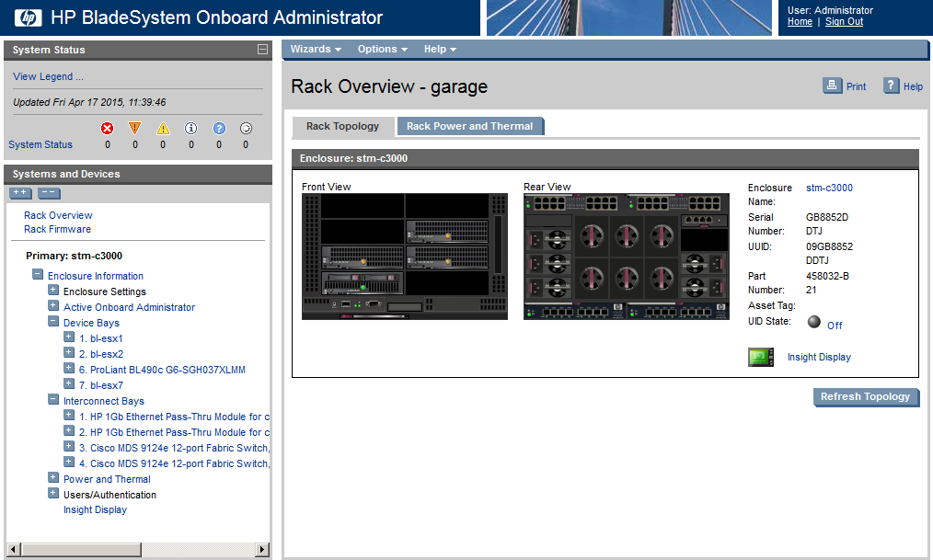Open the Options menu
The image size is (933, 560).
point(382,50)
